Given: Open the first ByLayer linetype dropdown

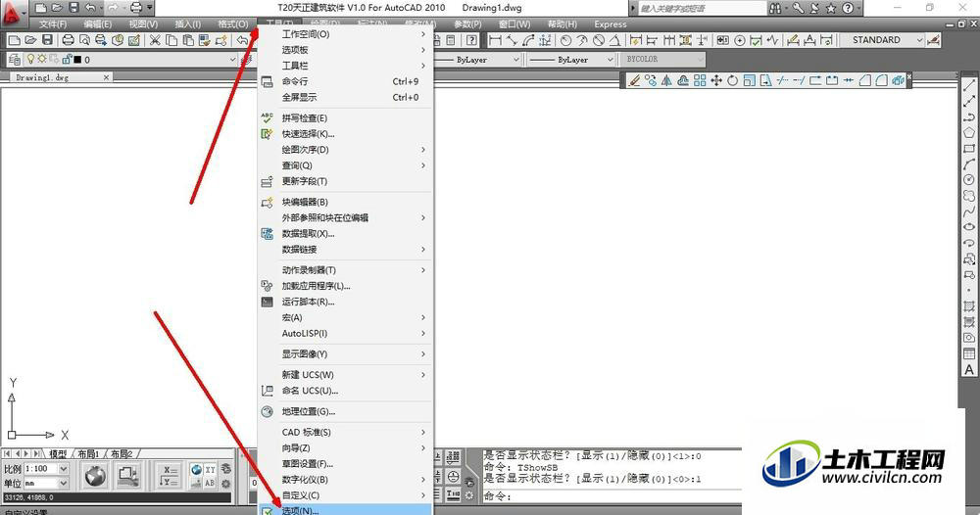Looking at the screenshot, I should pyautogui.click(x=516, y=60).
